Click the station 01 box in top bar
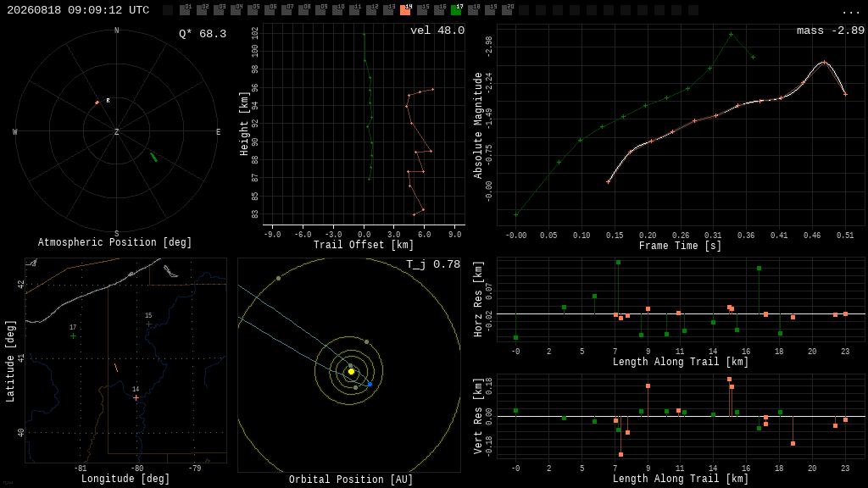Viewport: 868px width, 488px height. [x=185, y=10]
